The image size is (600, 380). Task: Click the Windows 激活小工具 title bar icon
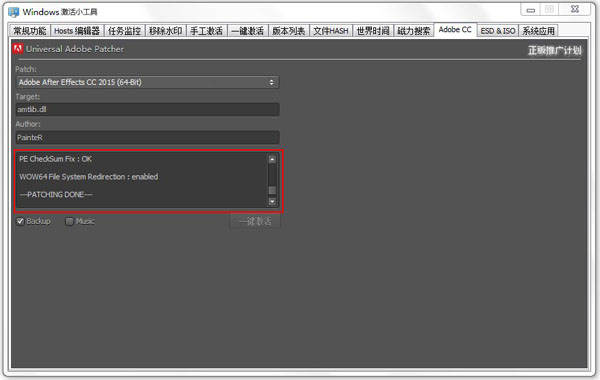13,12
